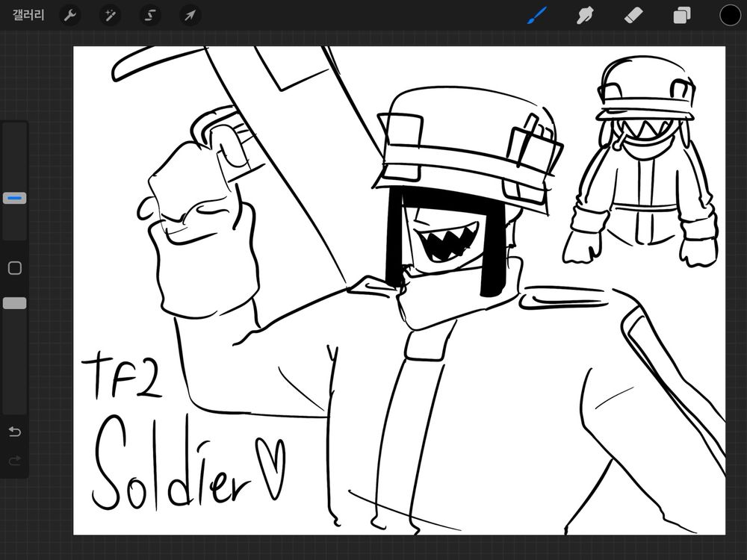This screenshot has width=747, height=560.
Task: Tap the 'TF2' handwritten text on canvas
Action: (x=123, y=376)
